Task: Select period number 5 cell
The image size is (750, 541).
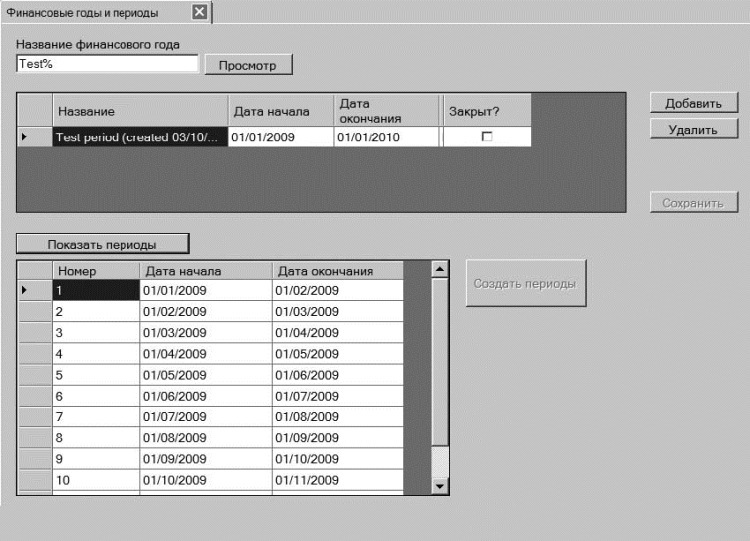Action: pyautogui.click(x=96, y=375)
